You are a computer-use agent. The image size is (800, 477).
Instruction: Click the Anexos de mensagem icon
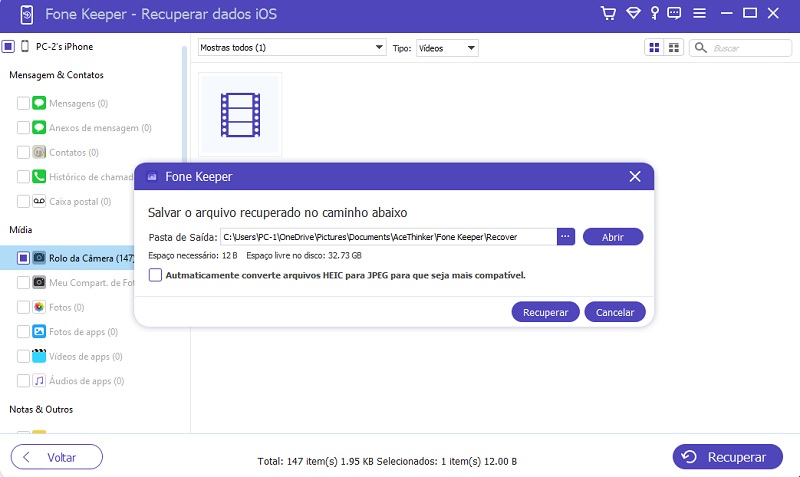39,128
